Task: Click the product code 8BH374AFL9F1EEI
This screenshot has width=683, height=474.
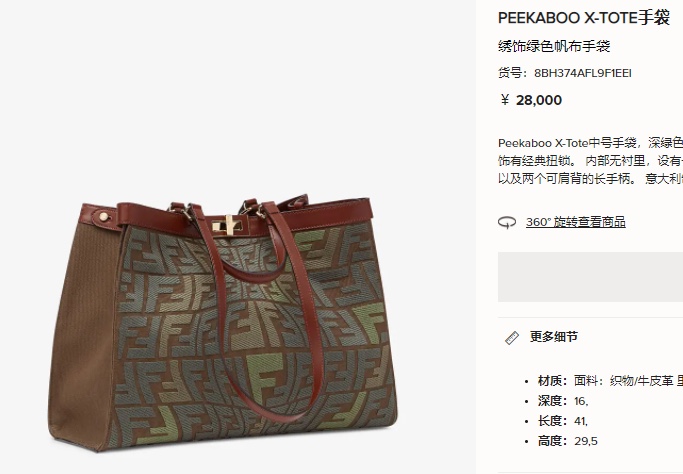Action: tap(583, 73)
